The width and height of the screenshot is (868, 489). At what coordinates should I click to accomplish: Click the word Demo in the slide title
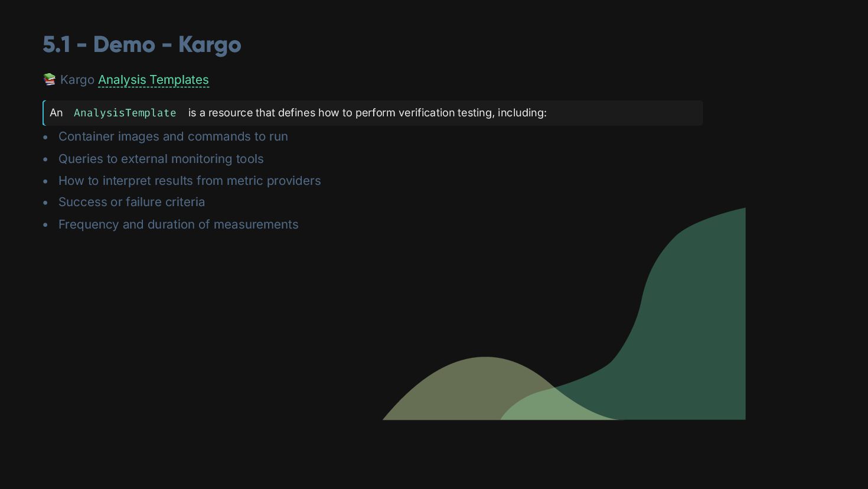(x=124, y=45)
